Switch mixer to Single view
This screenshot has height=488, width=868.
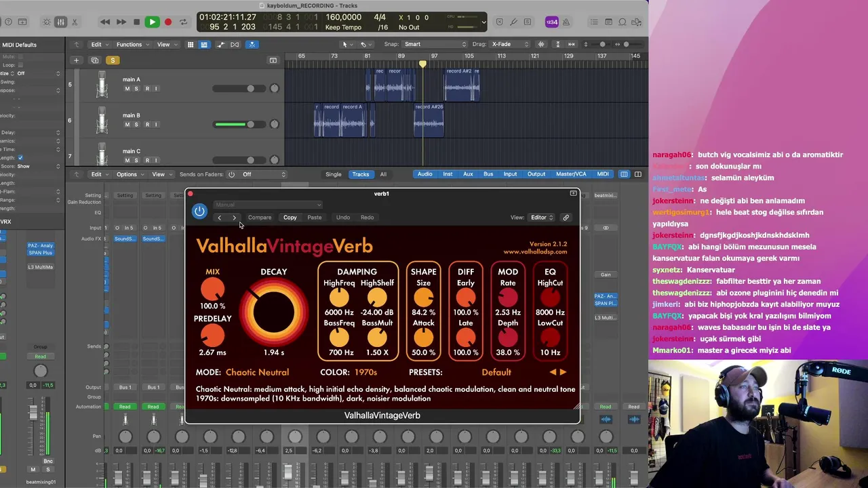point(333,174)
